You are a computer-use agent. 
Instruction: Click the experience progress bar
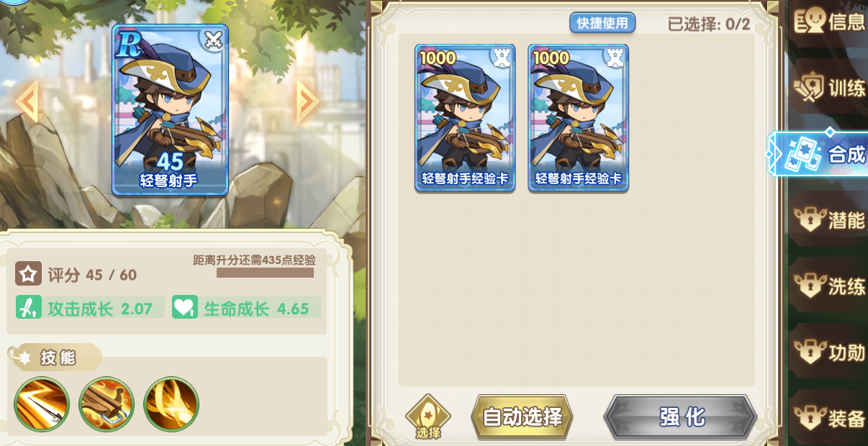(x=265, y=273)
